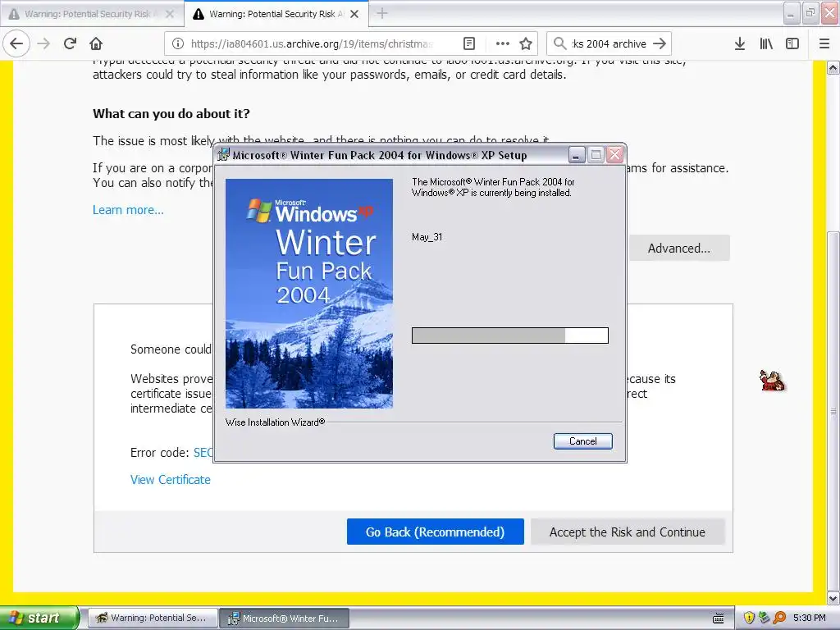
Task: Close the first browser tab
Action: (x=170, y=14)
